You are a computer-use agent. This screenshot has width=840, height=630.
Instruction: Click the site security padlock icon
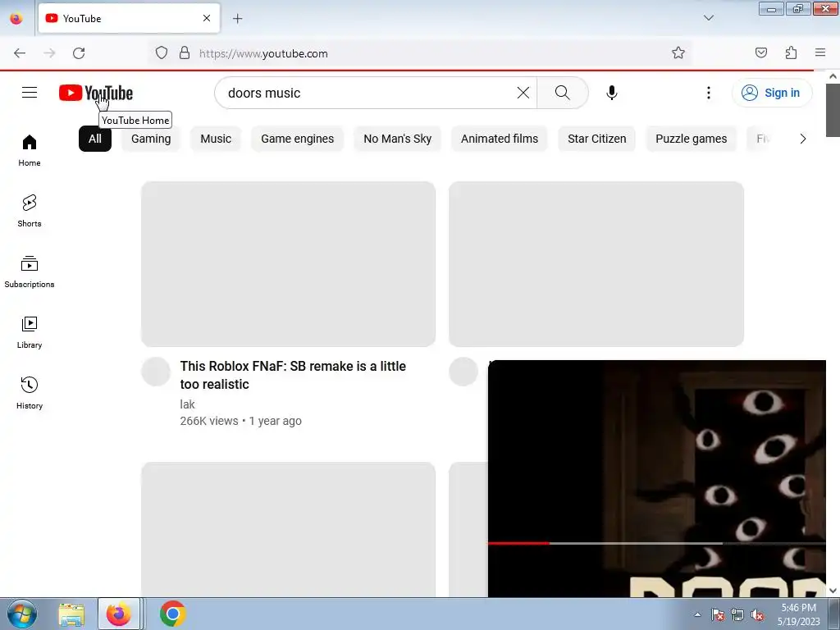click(x=185, y=53)
